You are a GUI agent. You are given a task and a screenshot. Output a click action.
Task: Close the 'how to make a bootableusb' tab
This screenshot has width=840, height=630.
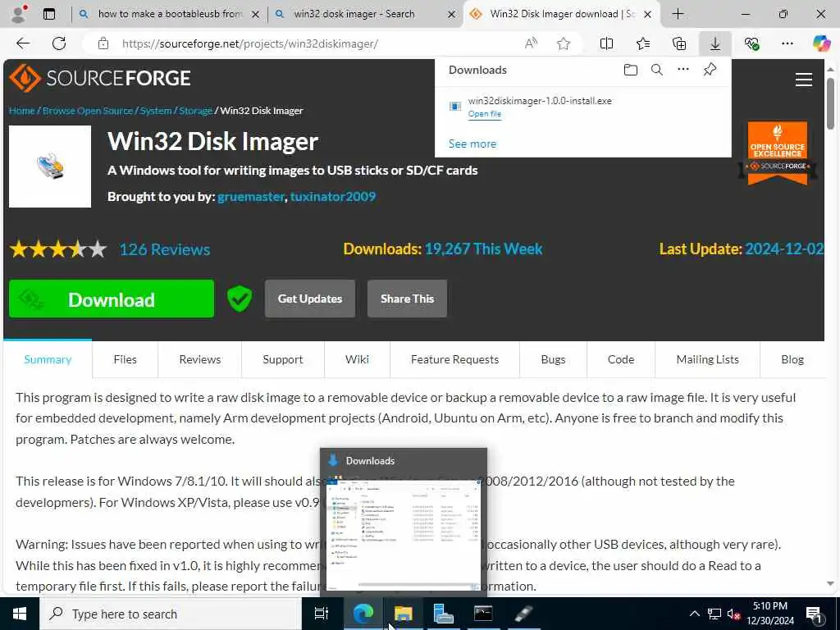[x=256, y=15]
